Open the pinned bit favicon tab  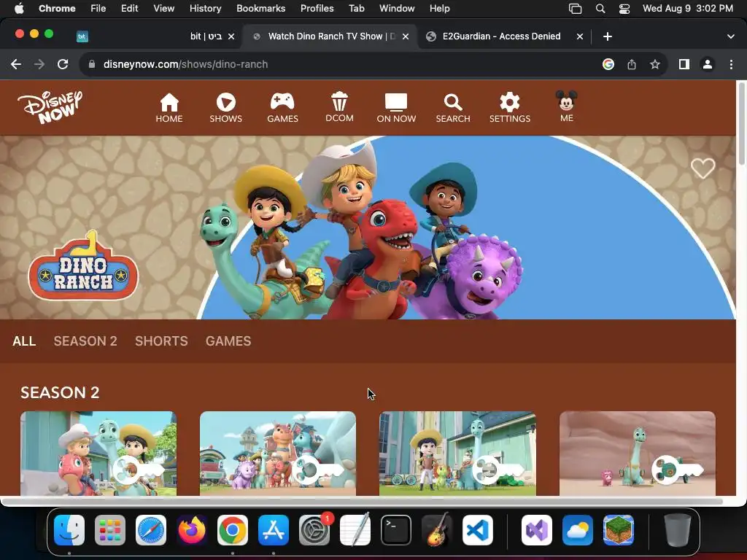(82, 36)
